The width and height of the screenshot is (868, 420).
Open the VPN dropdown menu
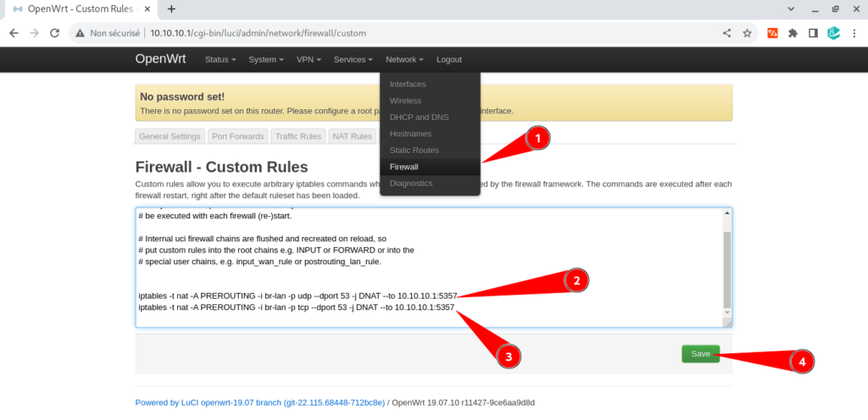(309, 59)
